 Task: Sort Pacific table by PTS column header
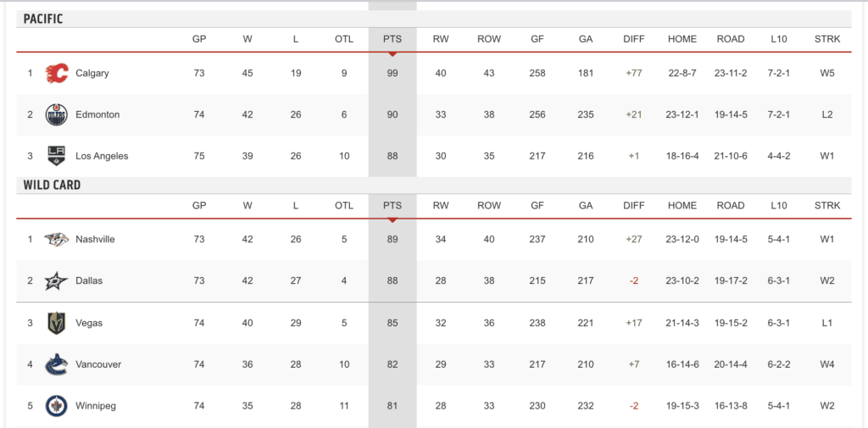tap(392, 39)
